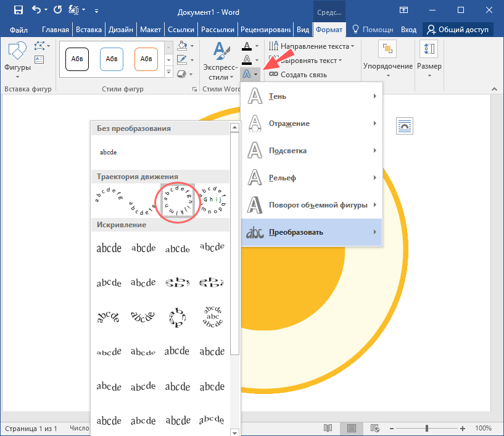The width and height of the screenshot is (504, 436).
Task: Open the Фигуры shapes gallery
Action: pyautogui.click(x=17, y=60)
